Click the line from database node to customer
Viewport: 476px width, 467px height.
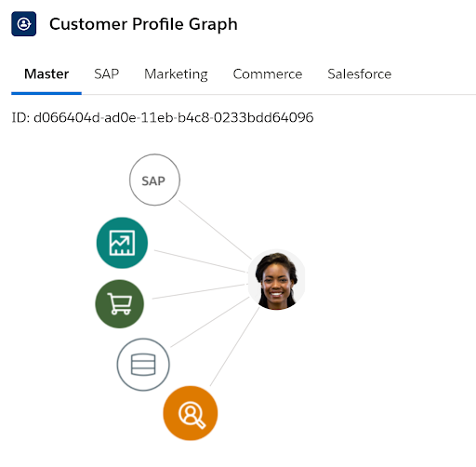tap(210, 322)
